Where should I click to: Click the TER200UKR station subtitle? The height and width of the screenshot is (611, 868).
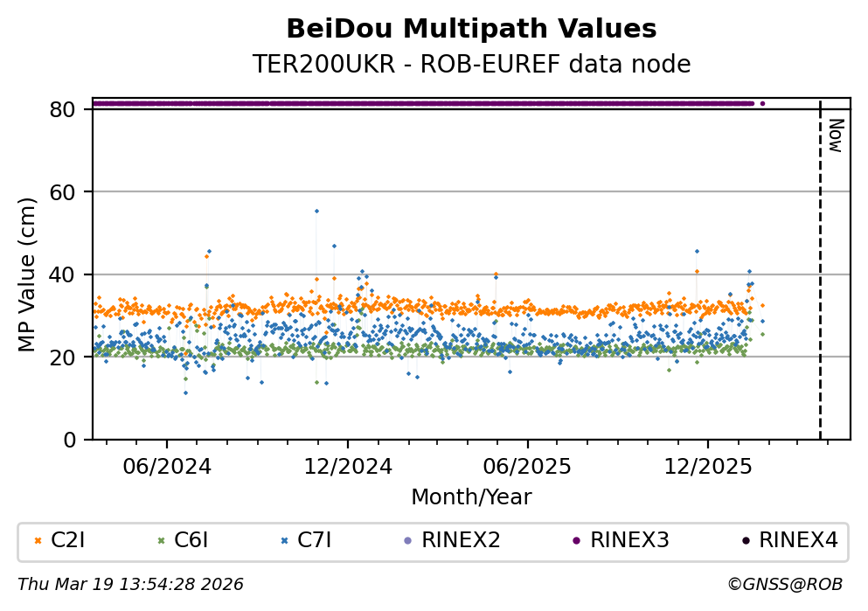pyautogui.click(x=471, y=65)
